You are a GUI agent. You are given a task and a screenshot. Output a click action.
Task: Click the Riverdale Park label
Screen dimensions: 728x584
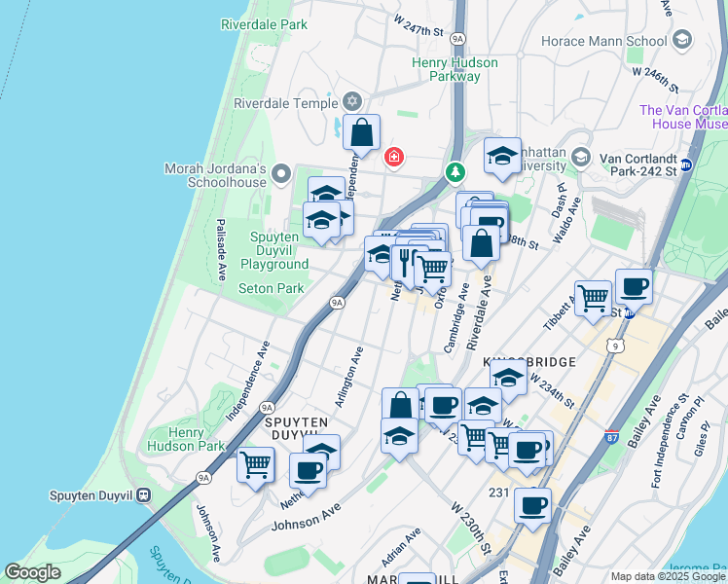click(264, 24)
